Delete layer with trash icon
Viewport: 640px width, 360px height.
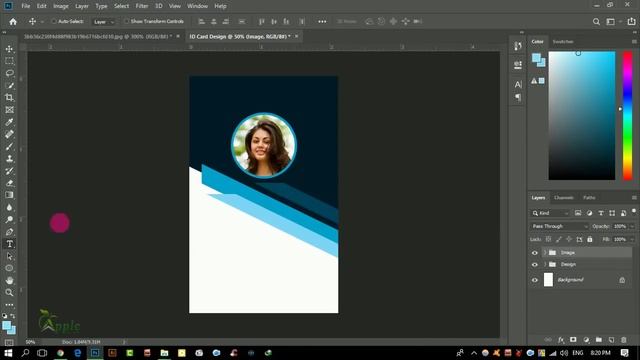point(624,340)
